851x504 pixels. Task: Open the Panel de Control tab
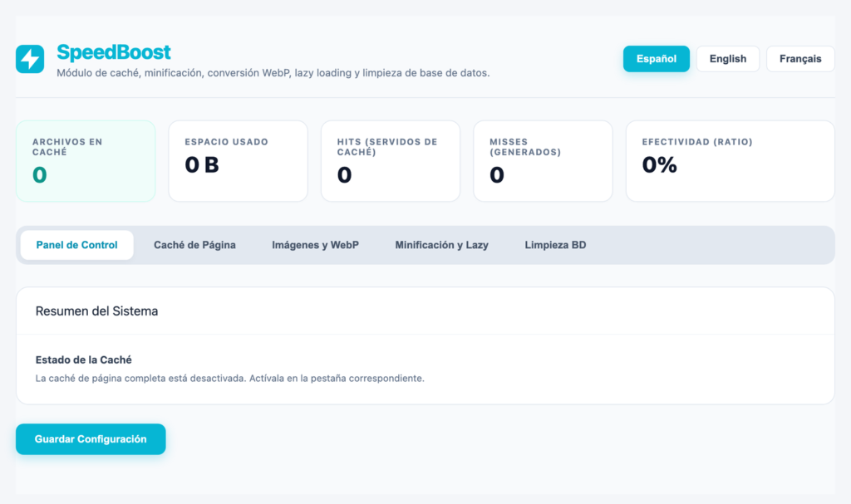pyautogui.click(x=77, y=245)
